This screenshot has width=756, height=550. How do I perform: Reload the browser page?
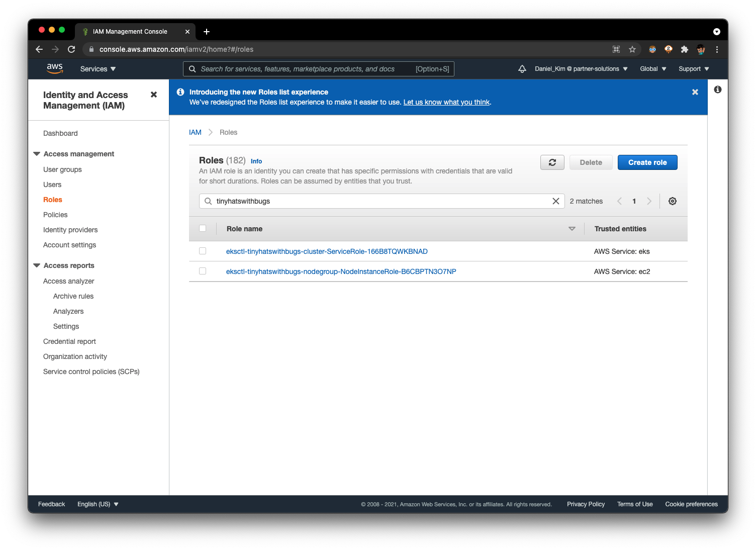pyautogui.click(x=71, y=49)
